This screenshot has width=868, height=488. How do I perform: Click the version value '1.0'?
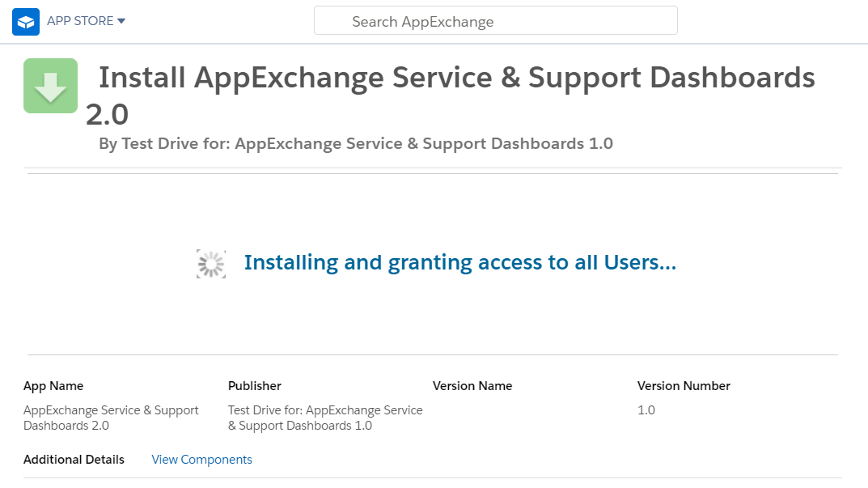pos(646,410)
